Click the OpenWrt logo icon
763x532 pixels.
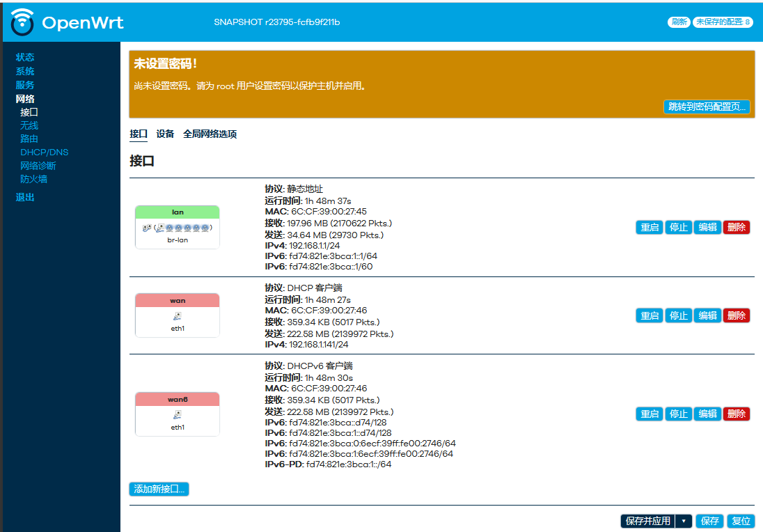point(23,22)
